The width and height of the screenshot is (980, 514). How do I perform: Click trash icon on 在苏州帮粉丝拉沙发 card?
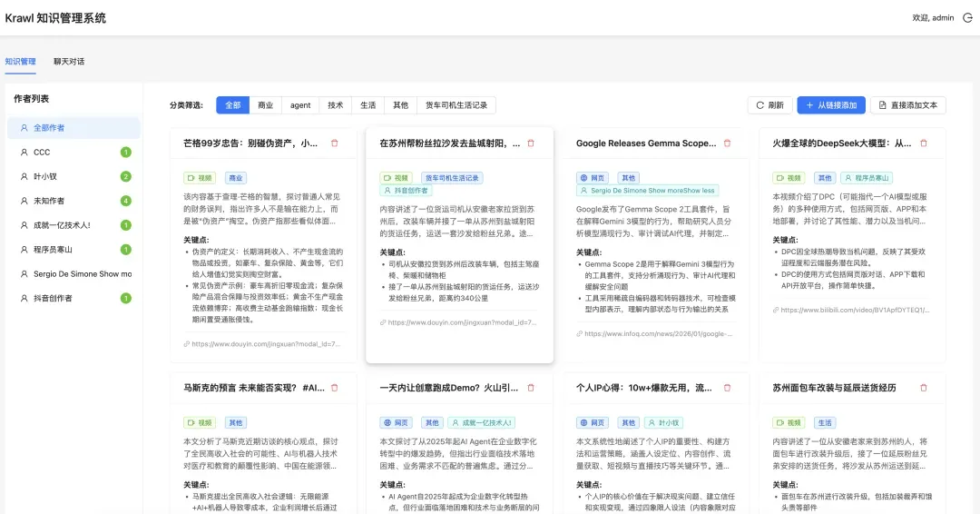[x=531, y=143]
